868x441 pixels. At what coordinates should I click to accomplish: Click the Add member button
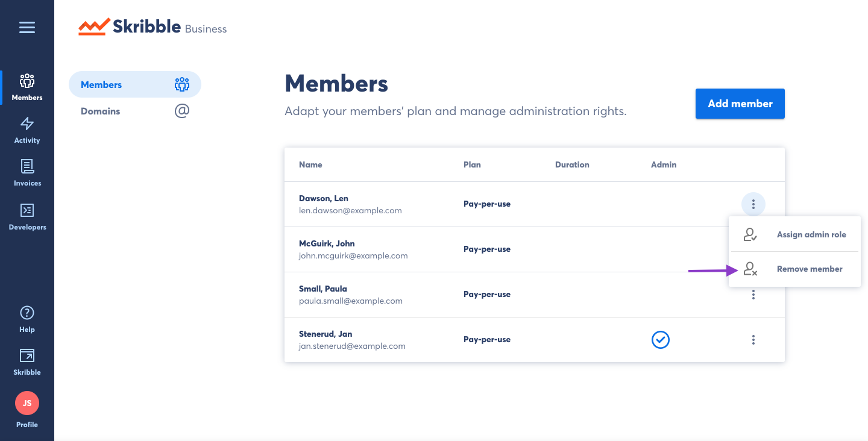[x=740, y=104]
